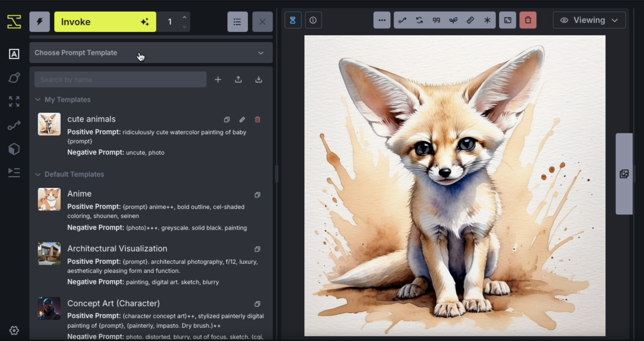Viewport: 644px width, 341px height.
Task: Export prompt templates with download icon
Action: click(258, 80)
